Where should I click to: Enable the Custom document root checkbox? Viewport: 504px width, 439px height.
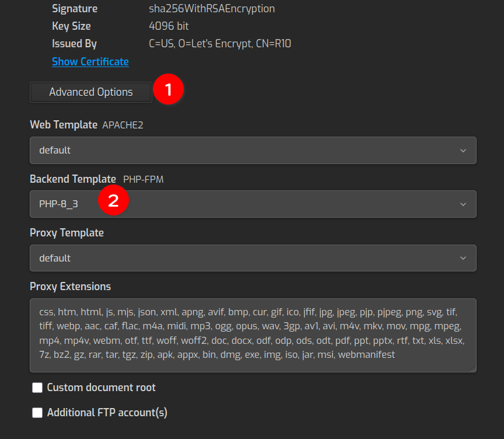point(37,388)
